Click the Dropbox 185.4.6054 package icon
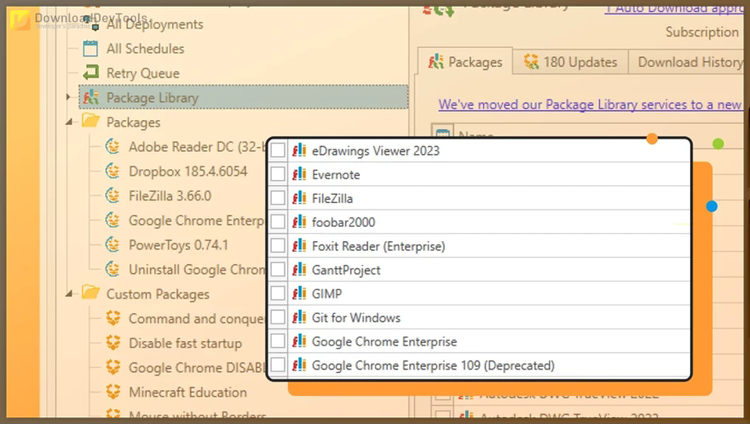This screenshot has width=750, height=424. coord(113,171)
